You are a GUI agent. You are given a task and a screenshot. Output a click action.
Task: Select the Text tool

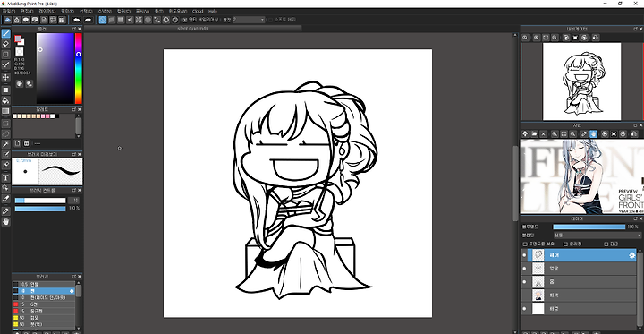pyautogui.click(x=5, y=177)
